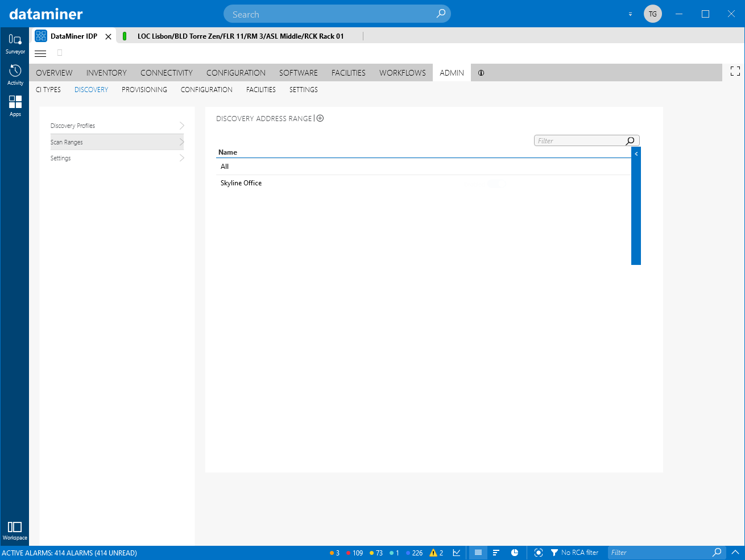
Task: Click Active Alarms 414 status text
Action: 69,553
